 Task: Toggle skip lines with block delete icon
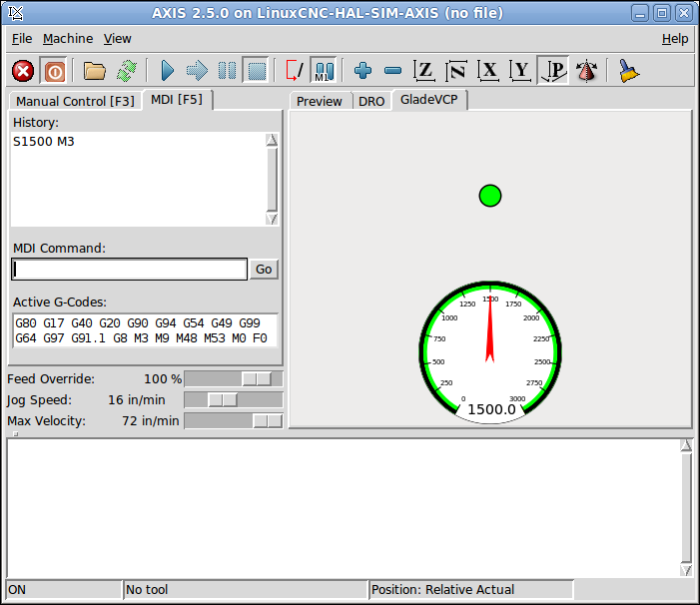tap(295, 71)
